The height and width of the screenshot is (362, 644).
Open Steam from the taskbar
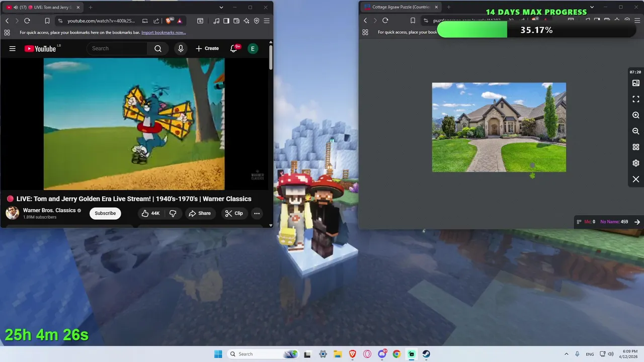(x=426, y=354)
